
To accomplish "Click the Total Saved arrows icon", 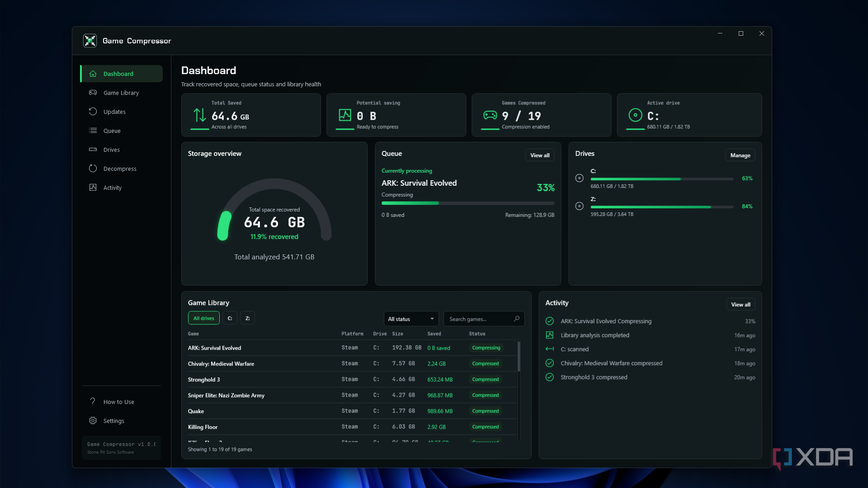I will [x=199, y=115].
